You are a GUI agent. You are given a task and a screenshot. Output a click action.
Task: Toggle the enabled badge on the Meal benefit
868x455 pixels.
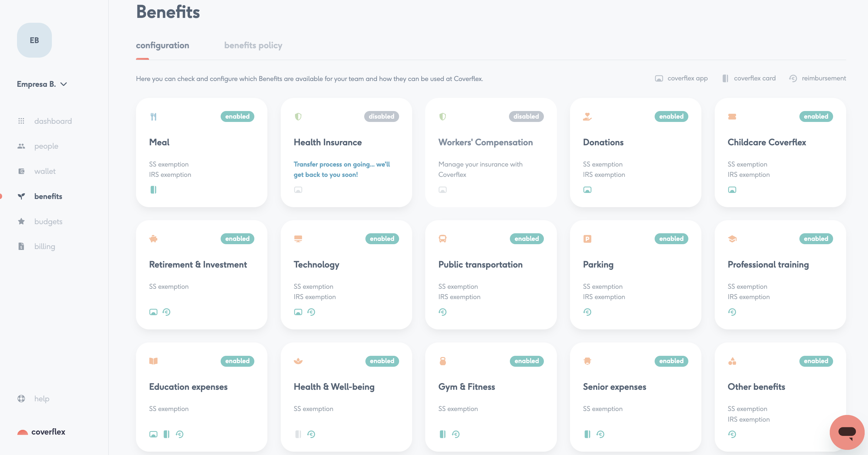(237, 116)
